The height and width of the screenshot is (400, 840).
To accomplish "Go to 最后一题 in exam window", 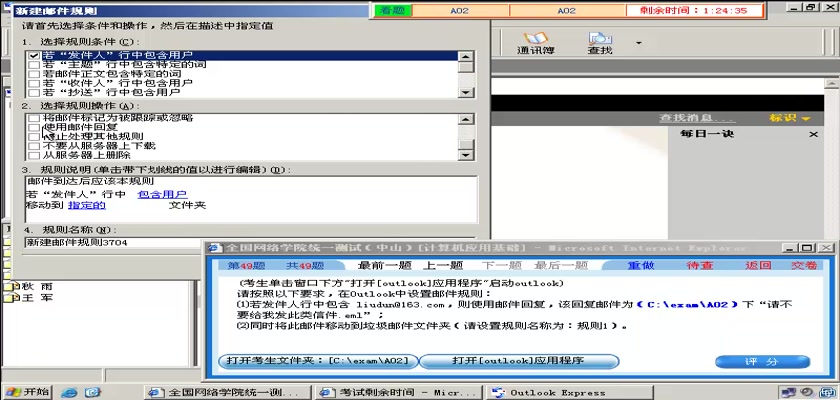I will click(561, 266).
